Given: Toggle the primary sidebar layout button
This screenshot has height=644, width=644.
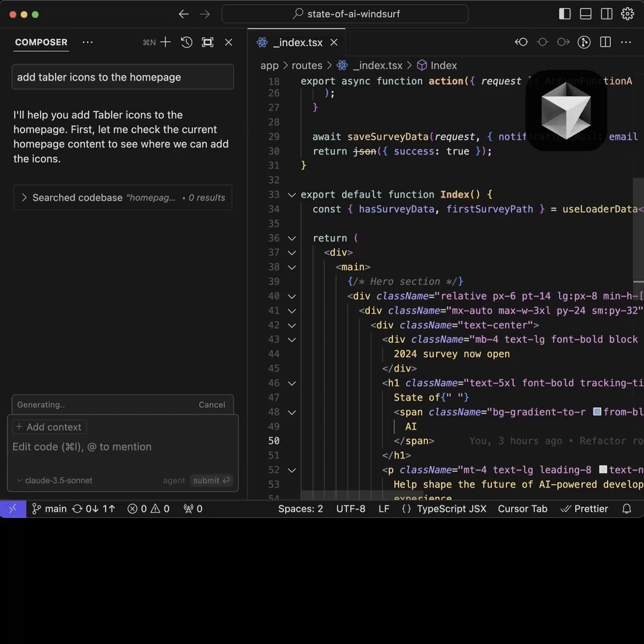Looking at the screenshot, I should [565, 14].
